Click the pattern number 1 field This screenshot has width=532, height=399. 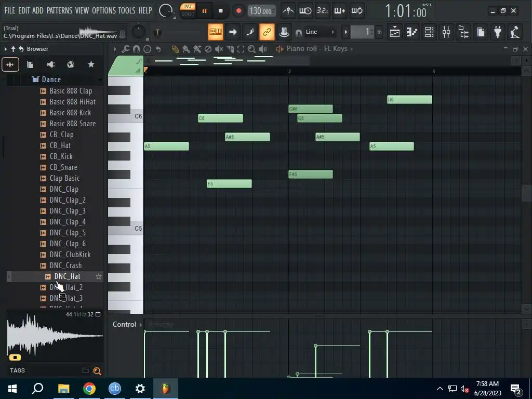point(363,32)
